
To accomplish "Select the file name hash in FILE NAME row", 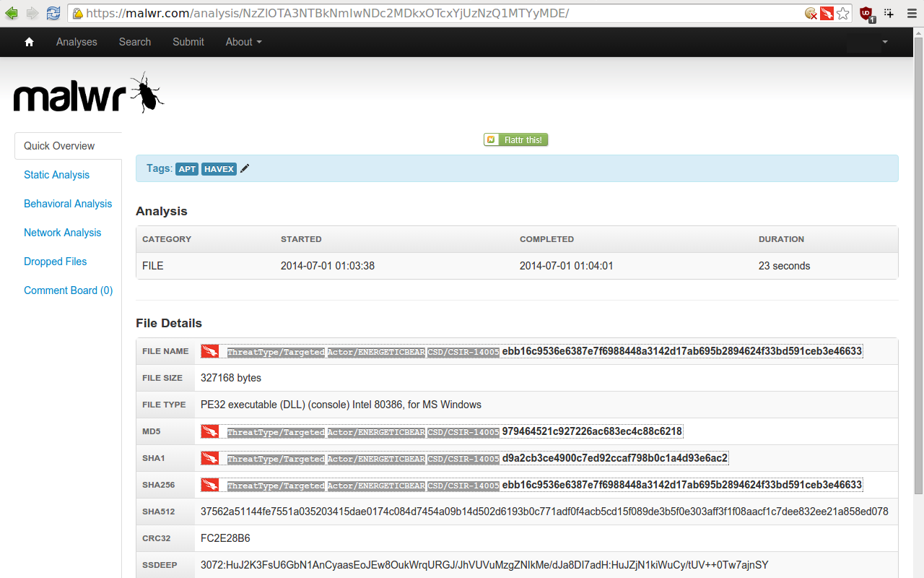I will tap(682, 351).
